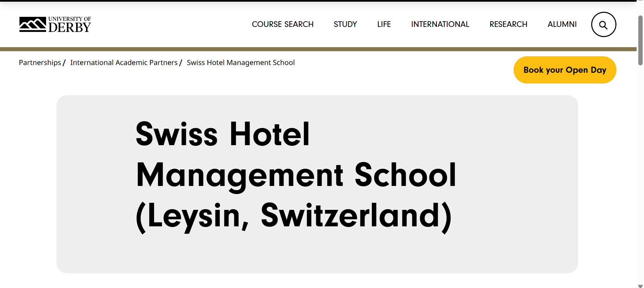Select Research in the main navigation
Image resolution: width=644 pixels, height=288 pixels.
(x=508, y=25)
